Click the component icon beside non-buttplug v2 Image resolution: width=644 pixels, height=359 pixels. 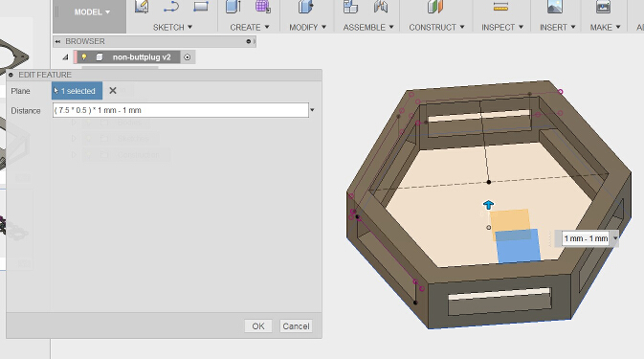point(99,57)
